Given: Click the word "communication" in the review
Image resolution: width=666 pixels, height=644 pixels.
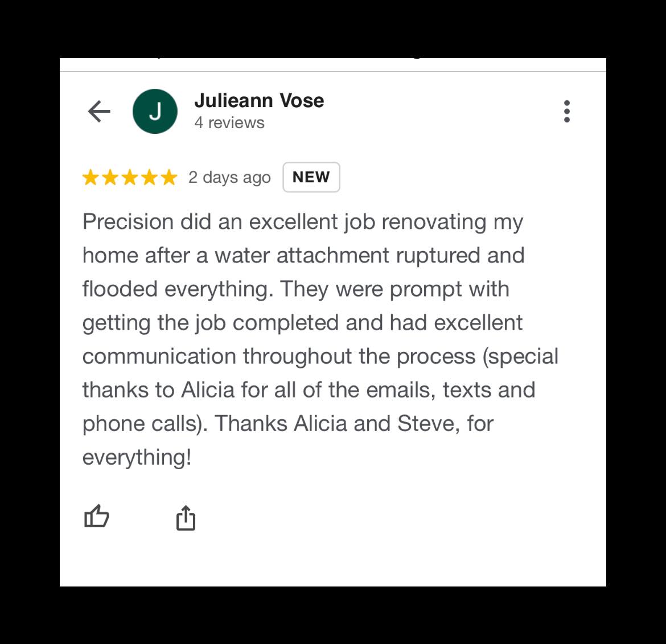Looking at the screenshot, I should point(159,356).
